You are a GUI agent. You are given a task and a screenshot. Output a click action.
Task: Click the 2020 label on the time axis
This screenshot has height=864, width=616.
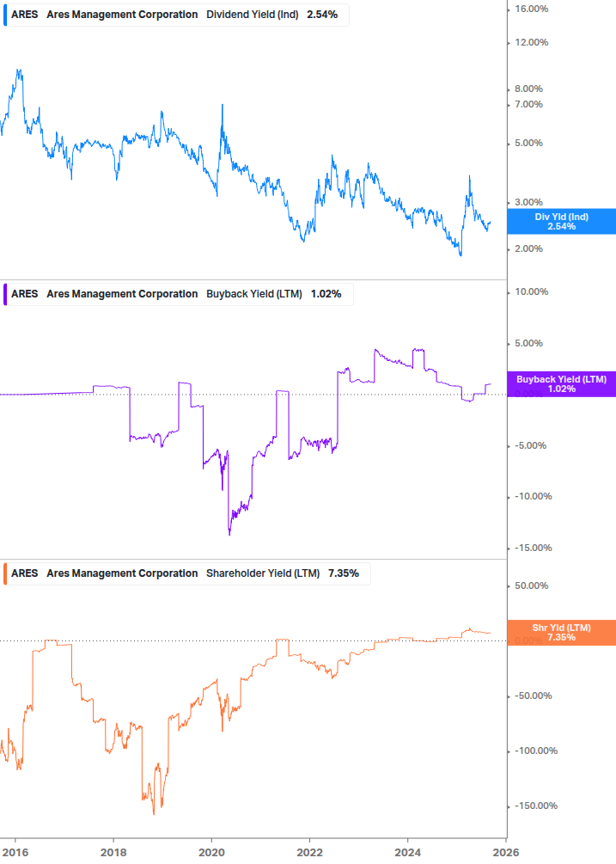[211, 853]
